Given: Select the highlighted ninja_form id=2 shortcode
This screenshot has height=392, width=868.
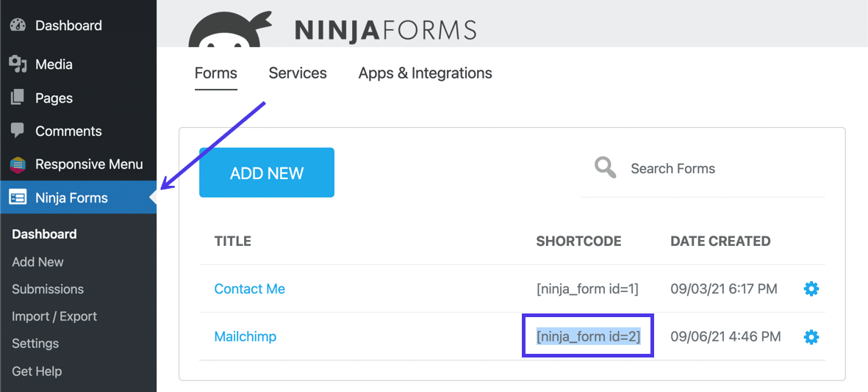Looking at the screenshot, I should (588, 337).
